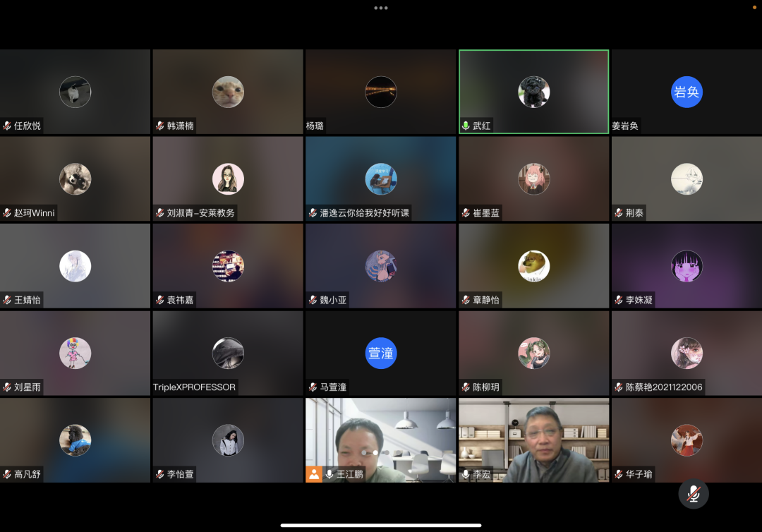Viewport: 762px width, 532px height.
Task: Click the muted mic icon beside 任欣悦
Action: [7, 126]
